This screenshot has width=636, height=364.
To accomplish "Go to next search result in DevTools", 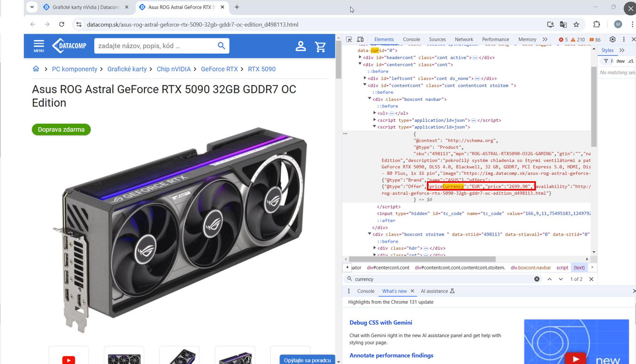I will pos(561,279).
